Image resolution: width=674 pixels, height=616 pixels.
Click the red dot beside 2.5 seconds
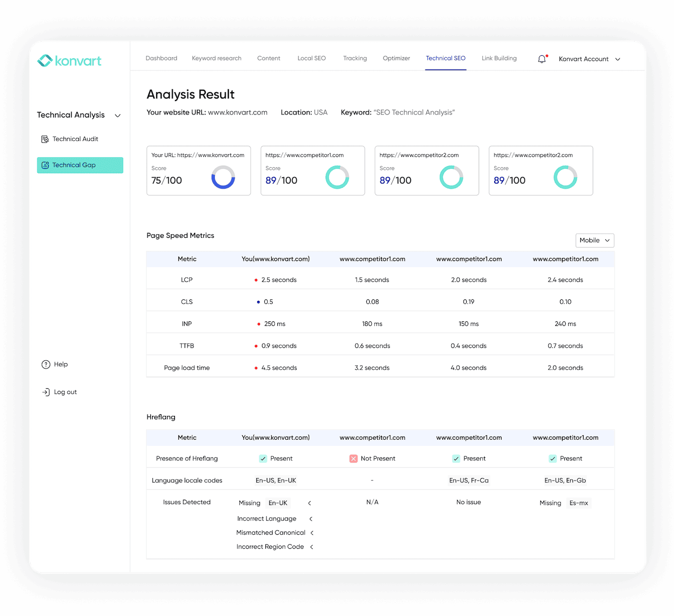click(x=256, y=280)
